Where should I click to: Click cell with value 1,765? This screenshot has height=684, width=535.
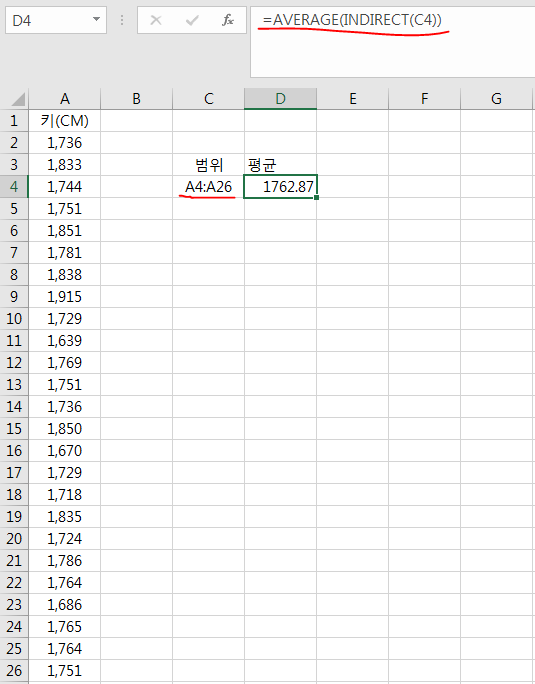coord(65,626)
